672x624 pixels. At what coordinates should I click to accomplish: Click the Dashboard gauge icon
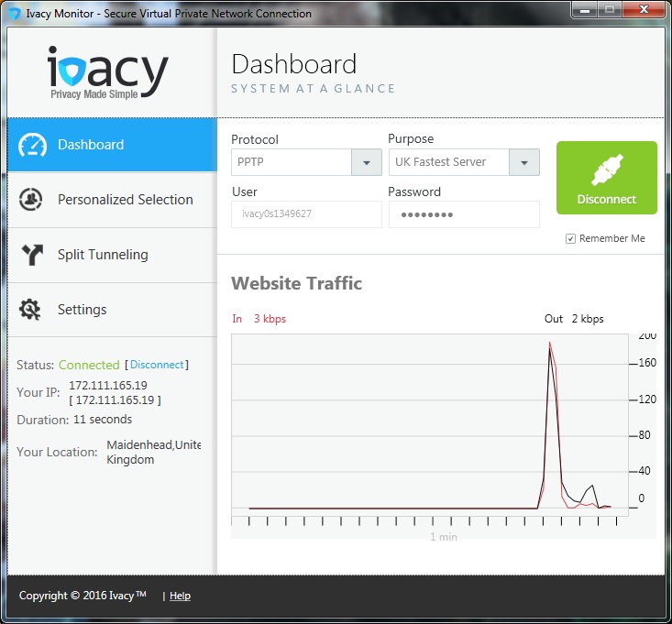(x=32, y=145)
